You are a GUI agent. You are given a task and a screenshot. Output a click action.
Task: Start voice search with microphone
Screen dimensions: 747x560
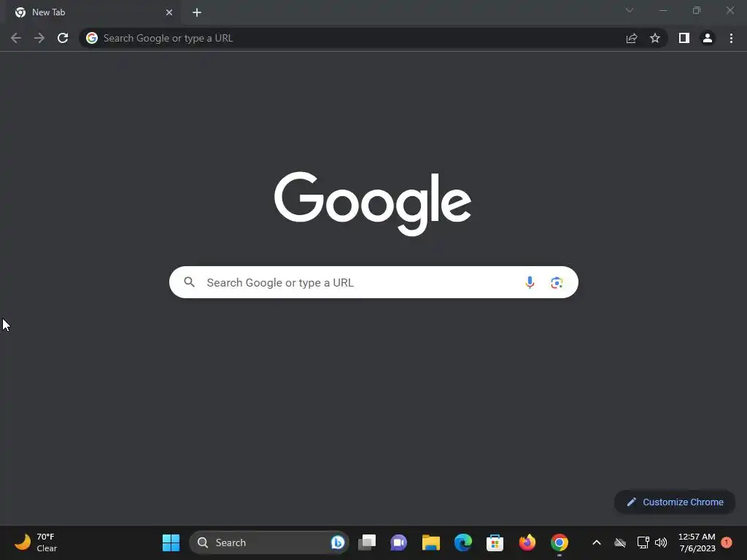pyautogui.click(x=530, y=282)
